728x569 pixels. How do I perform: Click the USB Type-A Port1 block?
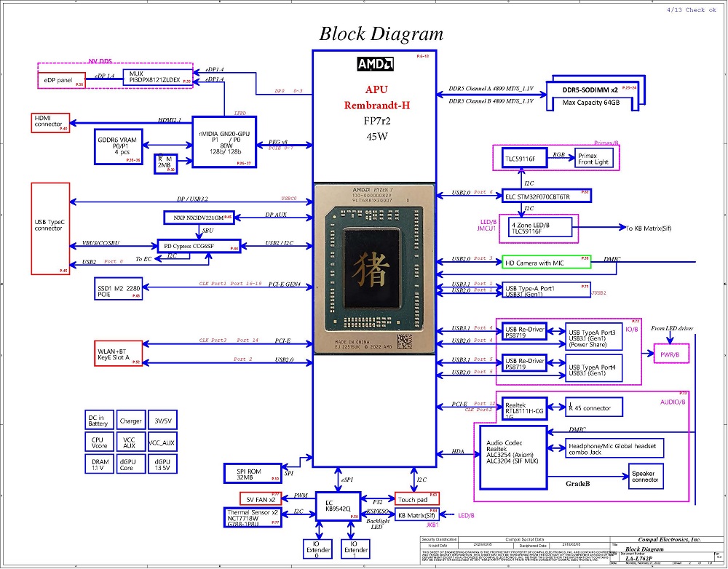(x=547, y=290)
